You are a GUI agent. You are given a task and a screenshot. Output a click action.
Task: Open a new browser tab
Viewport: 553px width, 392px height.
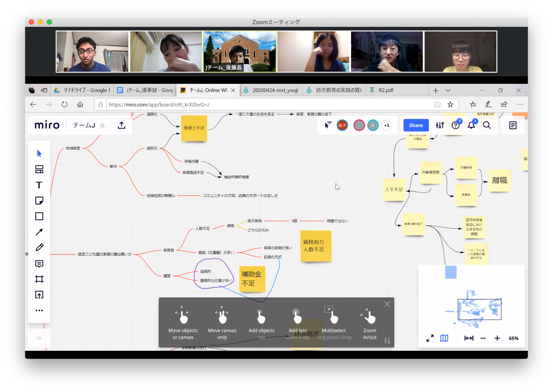point(436,91)
